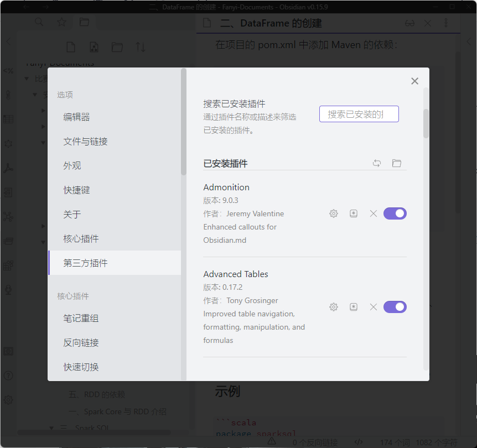Select 编辑器 in settings sidebar
The width and height of the screenshot is (477, 448).
[x=115, y=117]
